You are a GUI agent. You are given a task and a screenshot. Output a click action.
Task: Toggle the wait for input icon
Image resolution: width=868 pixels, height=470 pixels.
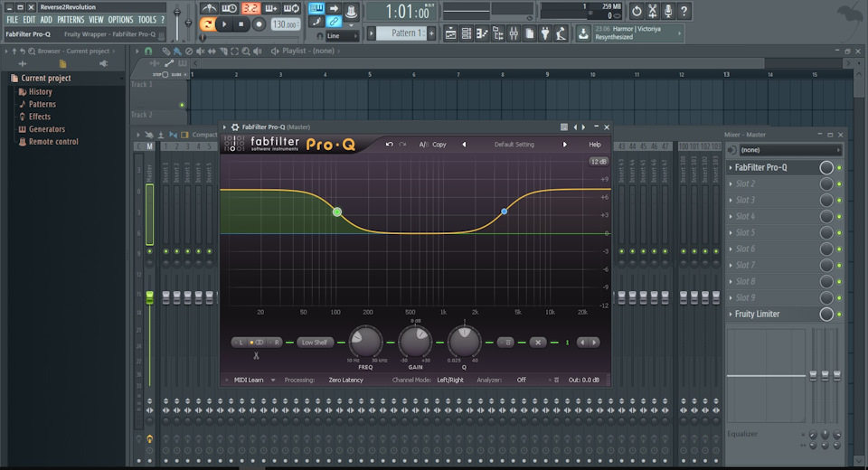click(x=229, y=8)
